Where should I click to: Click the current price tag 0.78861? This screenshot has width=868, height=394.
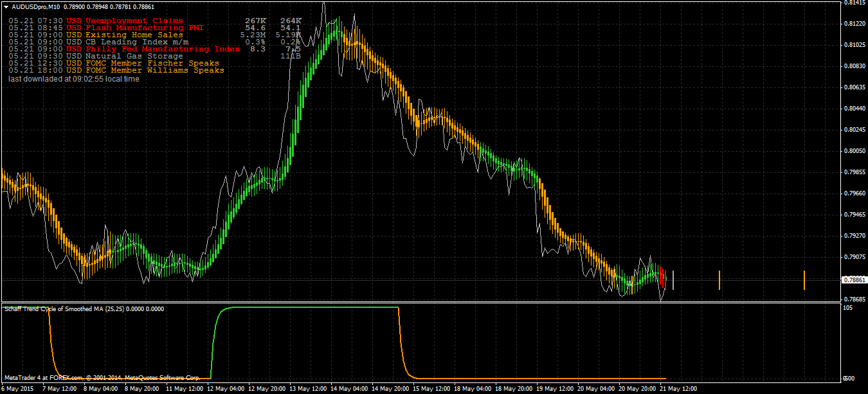tap(854, 280)
